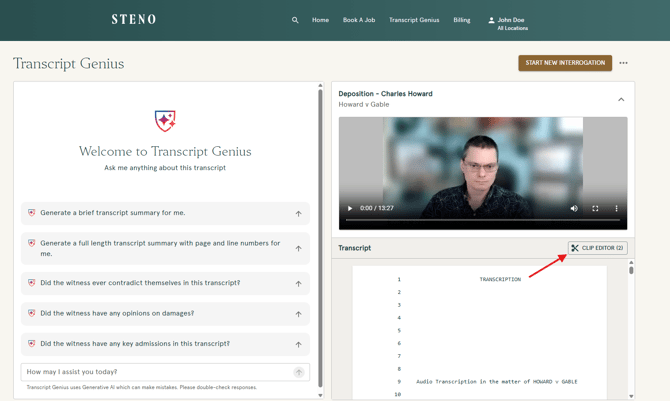
Task: Open the Billing section
Action: [x=461, y=20]
